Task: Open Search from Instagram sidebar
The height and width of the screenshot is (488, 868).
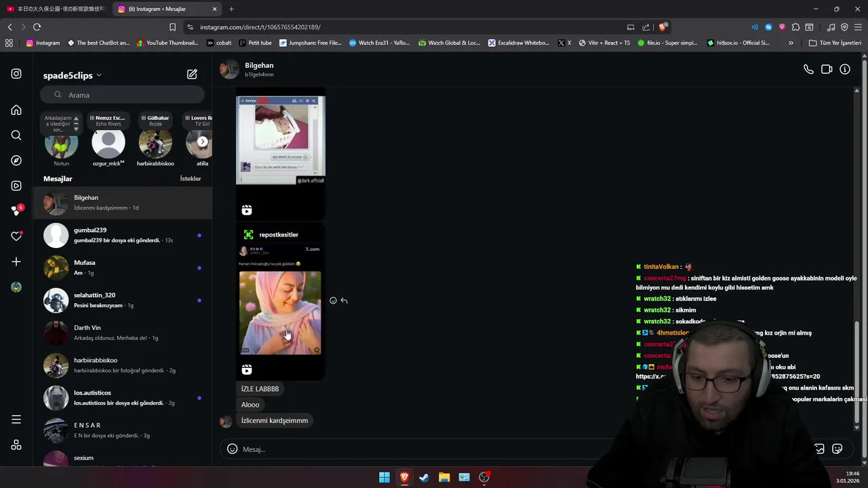Action: click(x=16, y=135)
